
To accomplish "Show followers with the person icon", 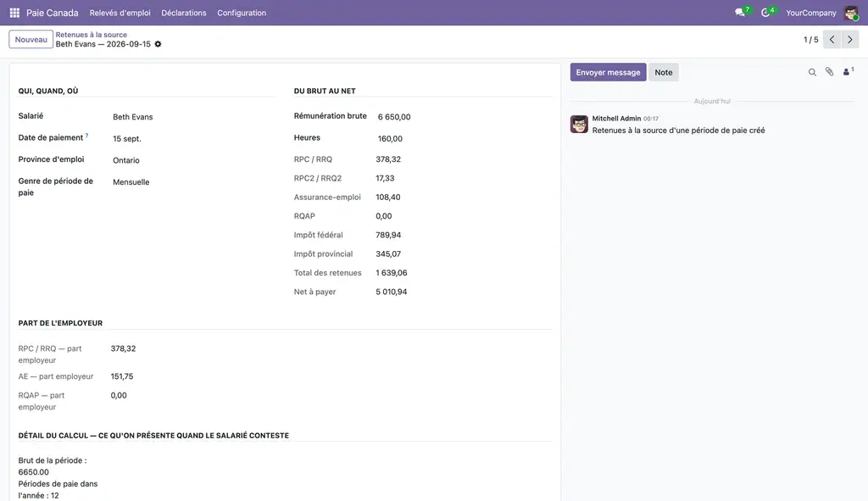I will click(848, 71).
